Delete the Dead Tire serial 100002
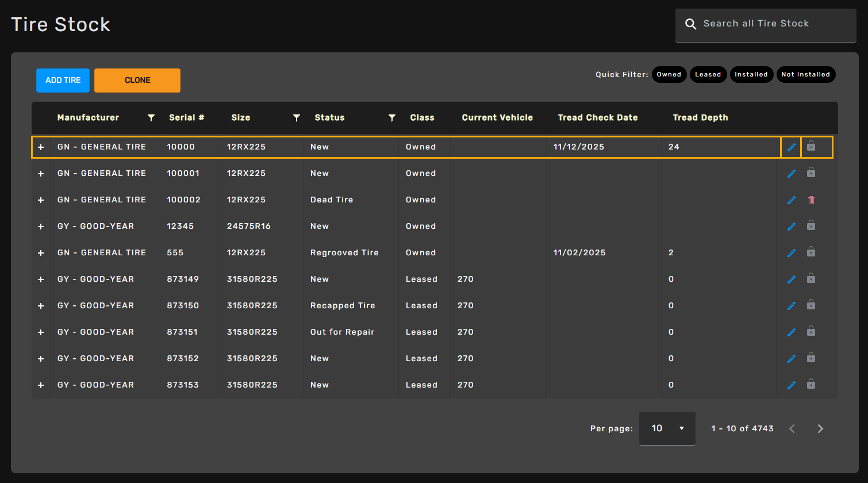 [811, 200]
